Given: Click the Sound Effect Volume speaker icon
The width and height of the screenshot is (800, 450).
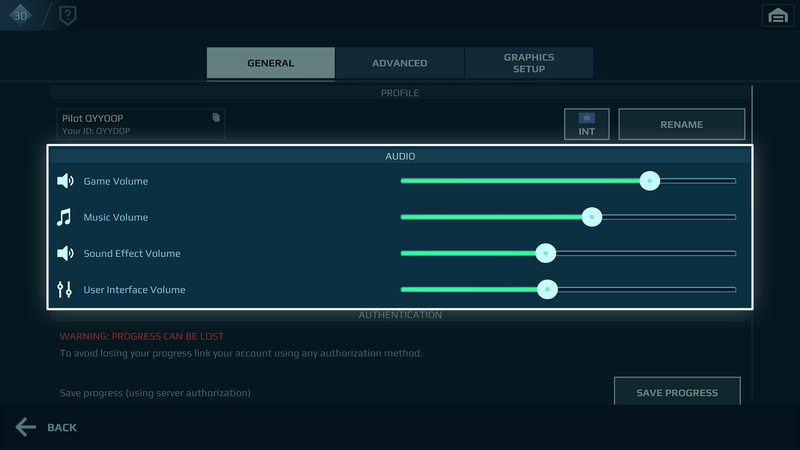Looking at the screenshot, I should [65, 253].
